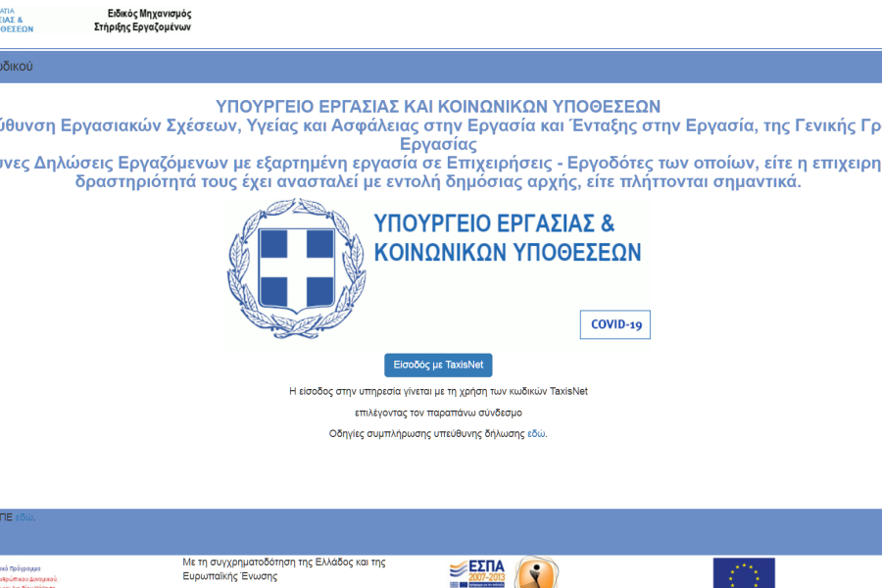
Task: Open the partially visible menu item in top blue bar
Action: (x=17, y=67)
